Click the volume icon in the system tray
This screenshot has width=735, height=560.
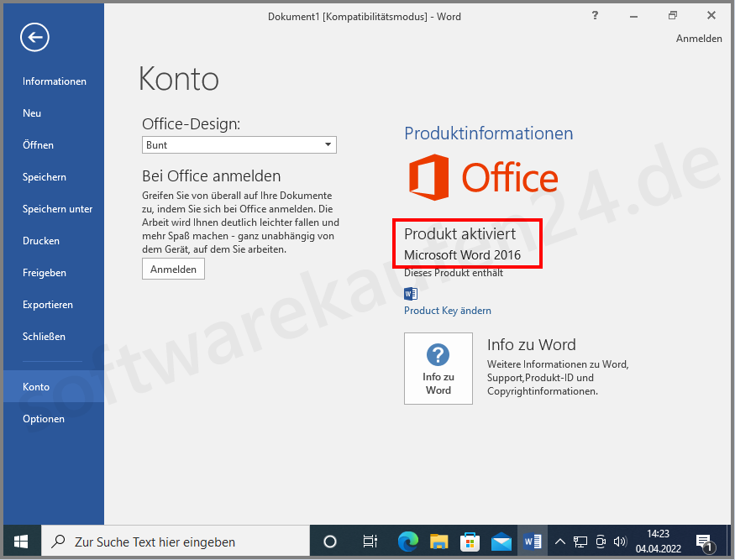620,542
